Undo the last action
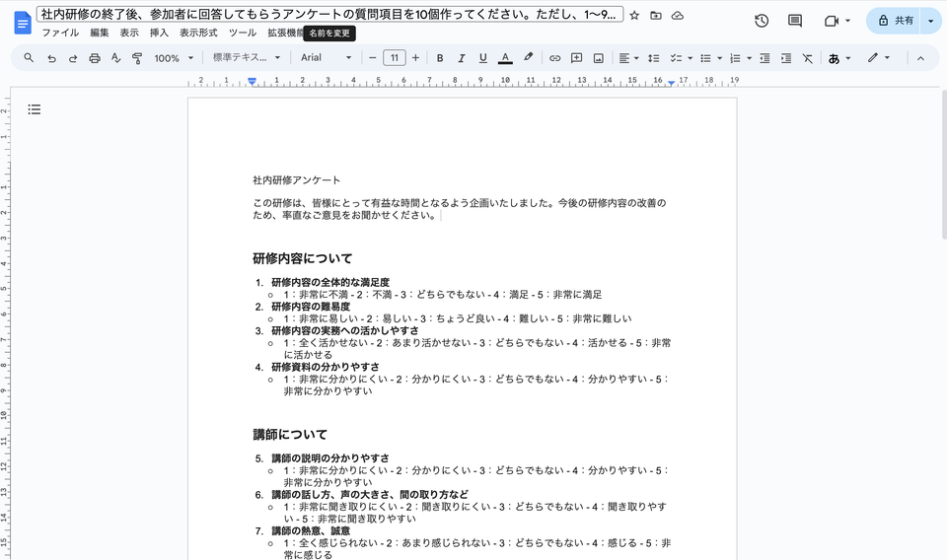This screenshot has width=947, height=560. (51, 58)
